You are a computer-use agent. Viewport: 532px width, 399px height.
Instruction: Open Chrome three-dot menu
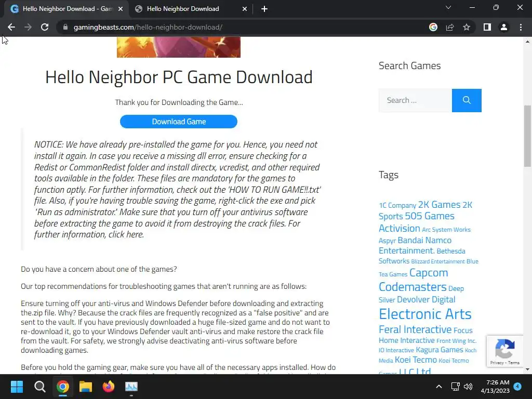(x=521, y=27)
